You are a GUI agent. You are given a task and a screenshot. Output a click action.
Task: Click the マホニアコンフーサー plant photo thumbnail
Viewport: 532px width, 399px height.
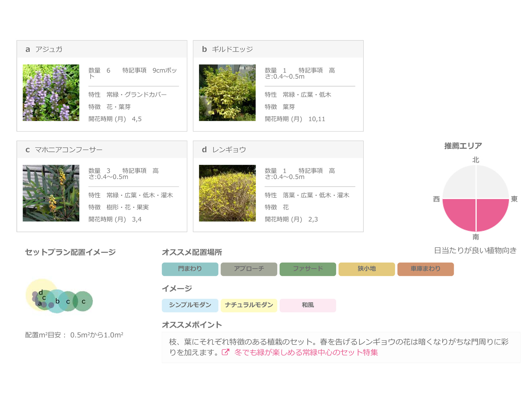(51, 193)
